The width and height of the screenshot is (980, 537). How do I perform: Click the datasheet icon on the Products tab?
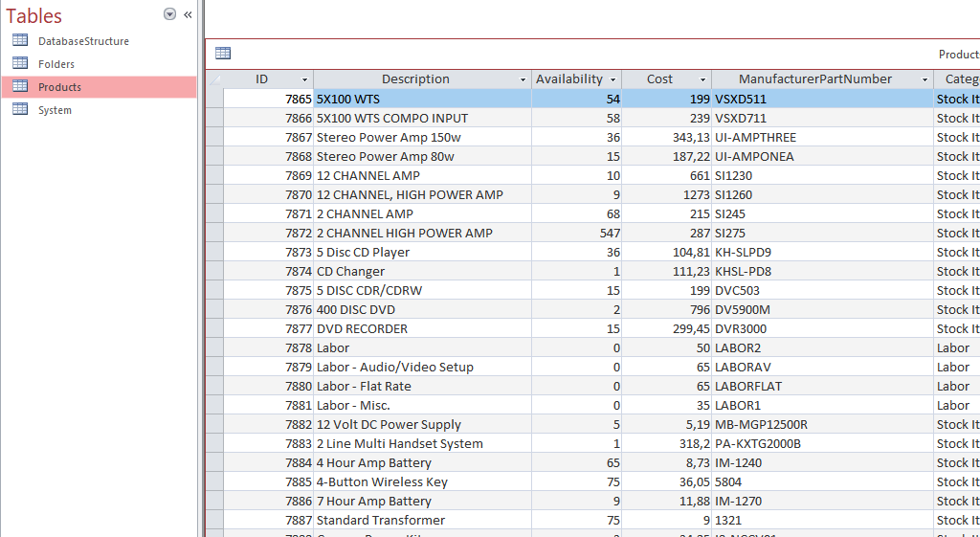[x=223, y=54]
